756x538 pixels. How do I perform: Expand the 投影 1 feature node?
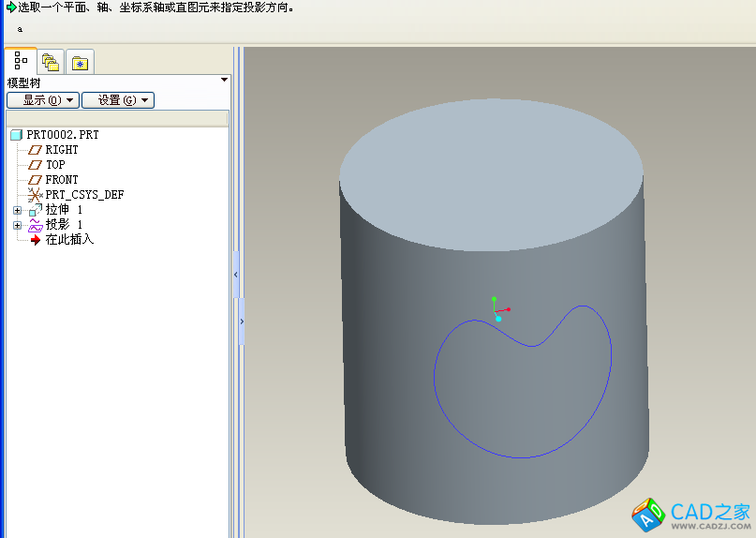[x=17, y=225]
